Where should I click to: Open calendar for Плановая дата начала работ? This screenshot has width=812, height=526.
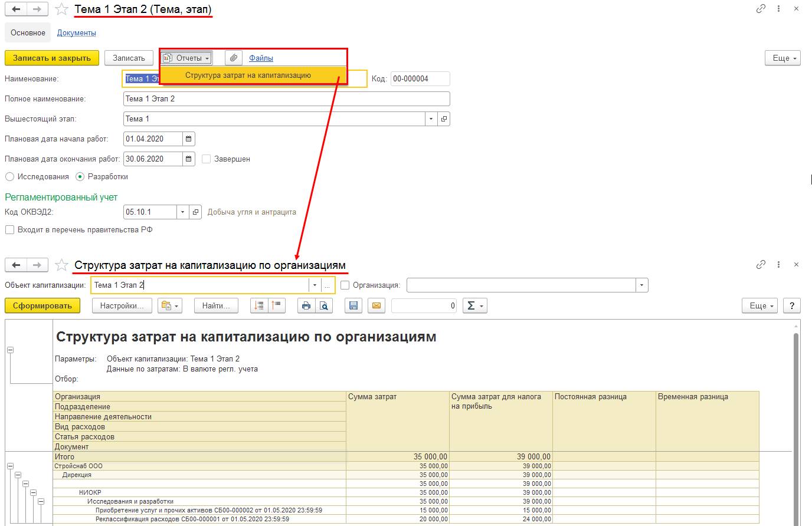pyautogui.click(x=189, y=139)
